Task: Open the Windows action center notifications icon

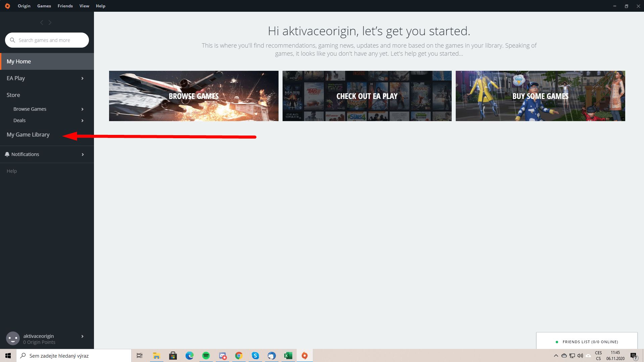Action: (634, 356)
